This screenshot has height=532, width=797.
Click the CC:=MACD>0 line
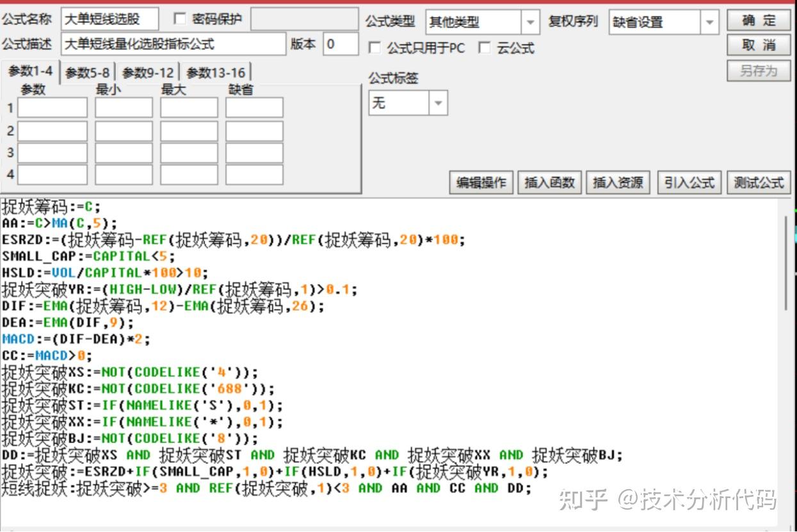click(x=47, y=355)
